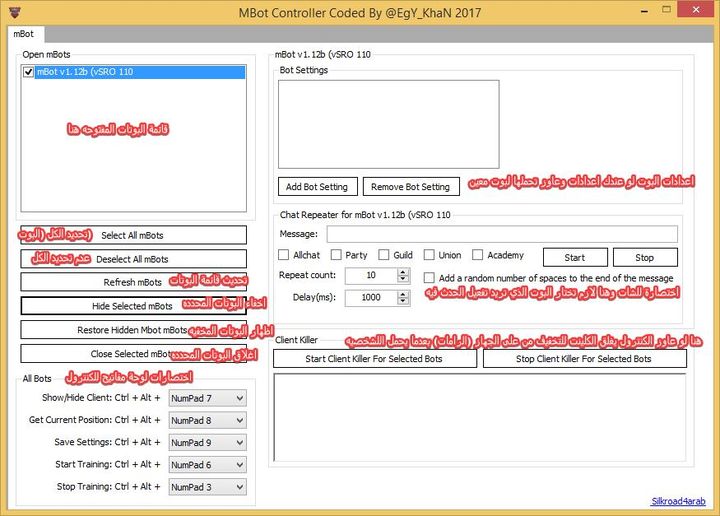Click the Add Bot Setting button
The image size is (720, 516).
[x=318, y=186]
